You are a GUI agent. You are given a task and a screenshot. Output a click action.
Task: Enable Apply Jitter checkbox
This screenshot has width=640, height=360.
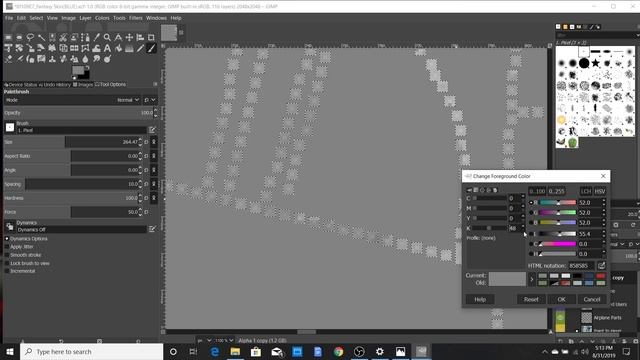(7, 247)
